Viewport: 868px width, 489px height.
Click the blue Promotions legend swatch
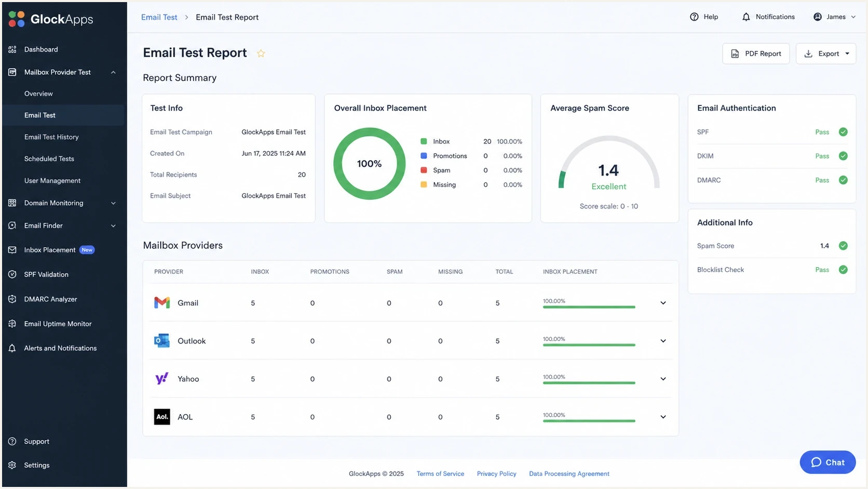pyautogui.click(x=424, y=156)
